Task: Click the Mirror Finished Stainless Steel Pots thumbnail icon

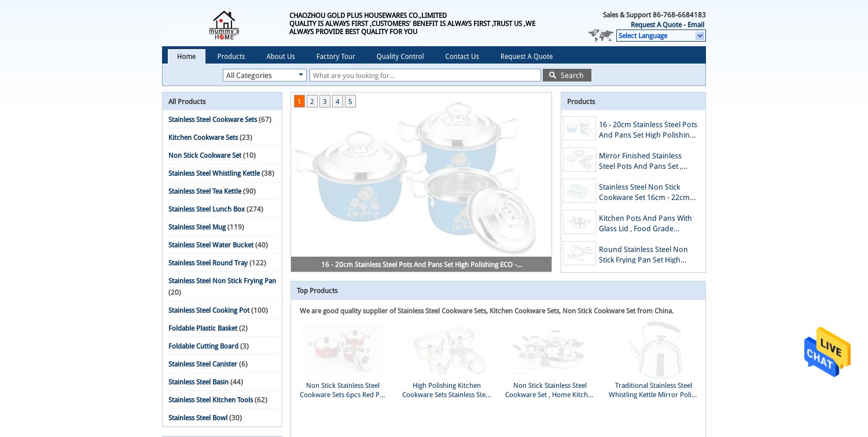Action: click(x=579, y=160)
